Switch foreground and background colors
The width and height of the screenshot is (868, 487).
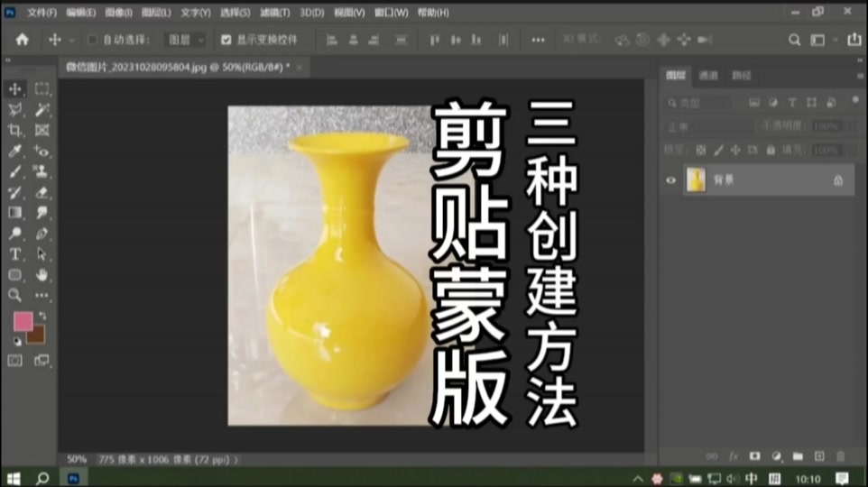point(42,316)
